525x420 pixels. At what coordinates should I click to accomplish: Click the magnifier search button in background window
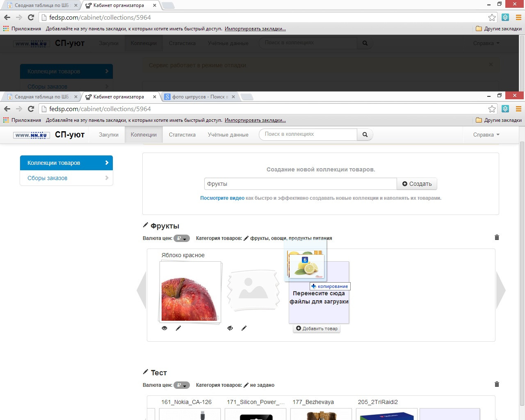point(365,43)
